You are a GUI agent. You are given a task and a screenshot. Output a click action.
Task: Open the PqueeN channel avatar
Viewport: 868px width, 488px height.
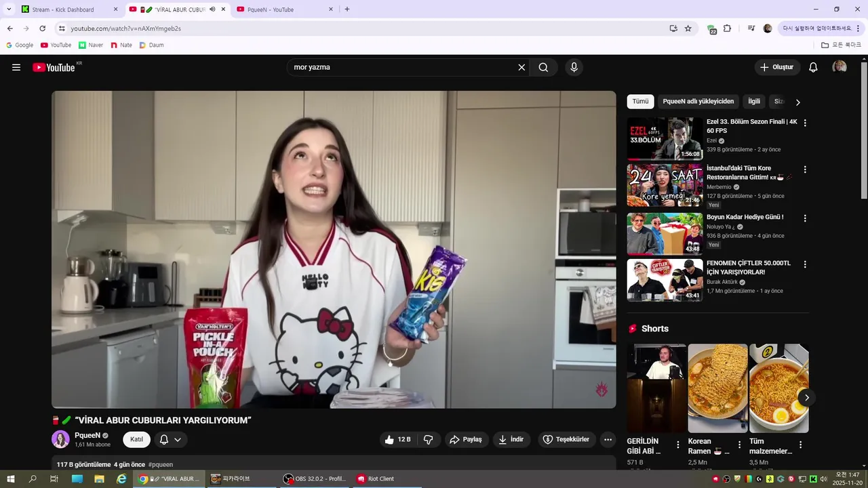point(60,439)
